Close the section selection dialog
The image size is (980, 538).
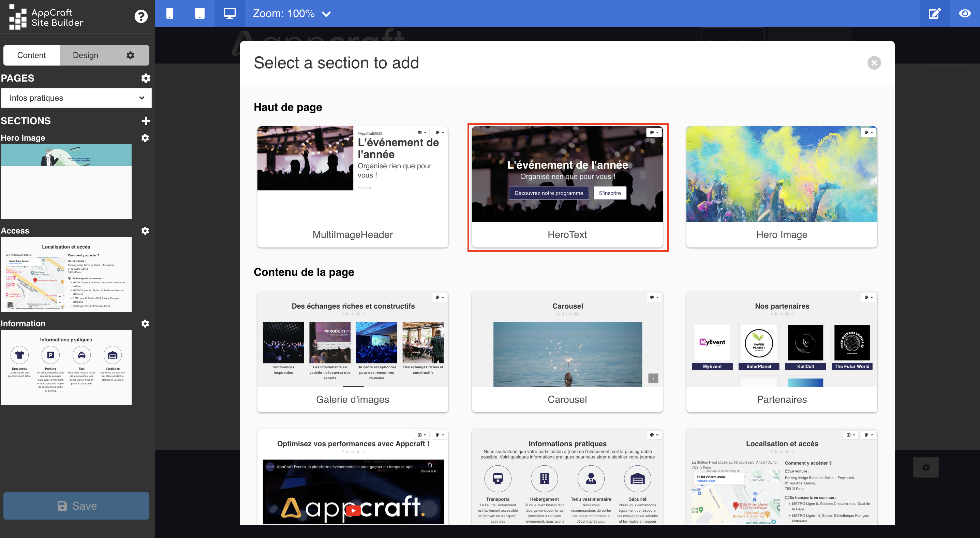[874, 63]
